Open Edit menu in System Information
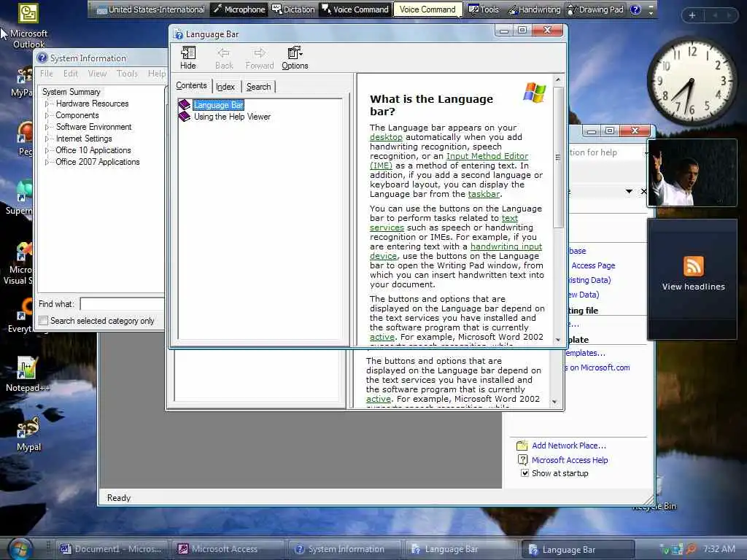The width and height of the screenshot is (747, 560). click(71, 74)
